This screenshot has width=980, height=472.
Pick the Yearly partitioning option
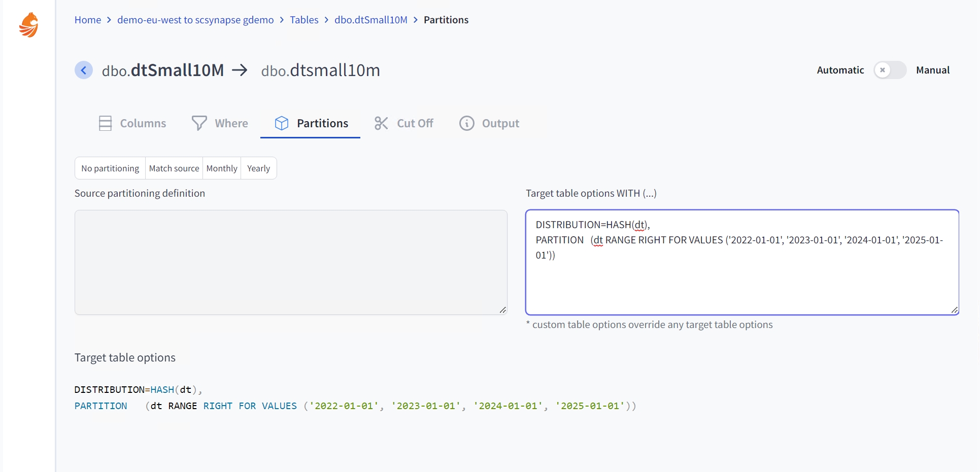pos(258,168)
